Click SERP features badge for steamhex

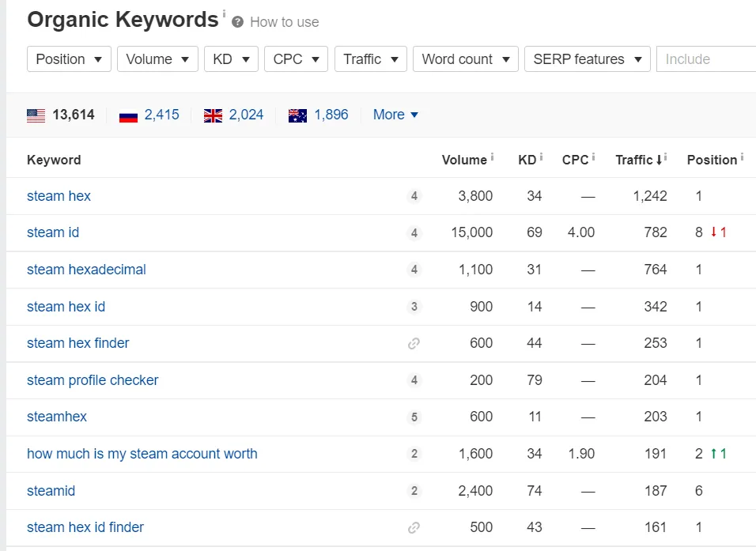(x=414, y=417)
